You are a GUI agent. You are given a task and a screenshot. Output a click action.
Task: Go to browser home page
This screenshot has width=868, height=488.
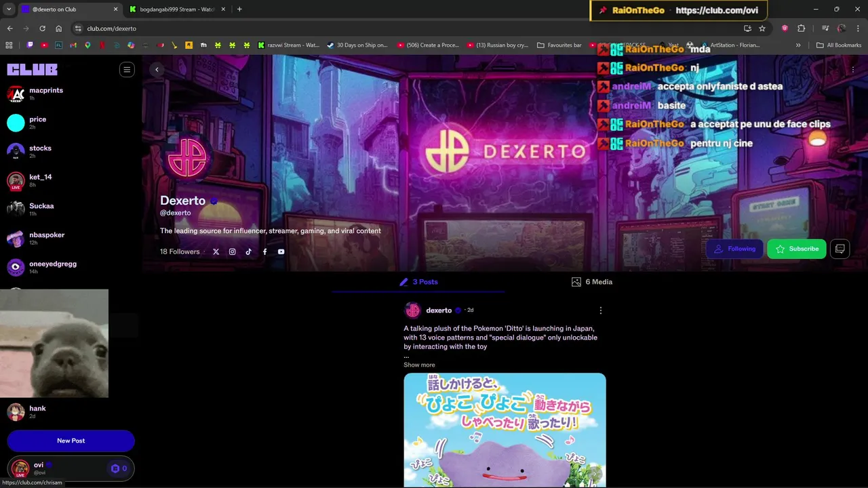click(x=58, y=28)
